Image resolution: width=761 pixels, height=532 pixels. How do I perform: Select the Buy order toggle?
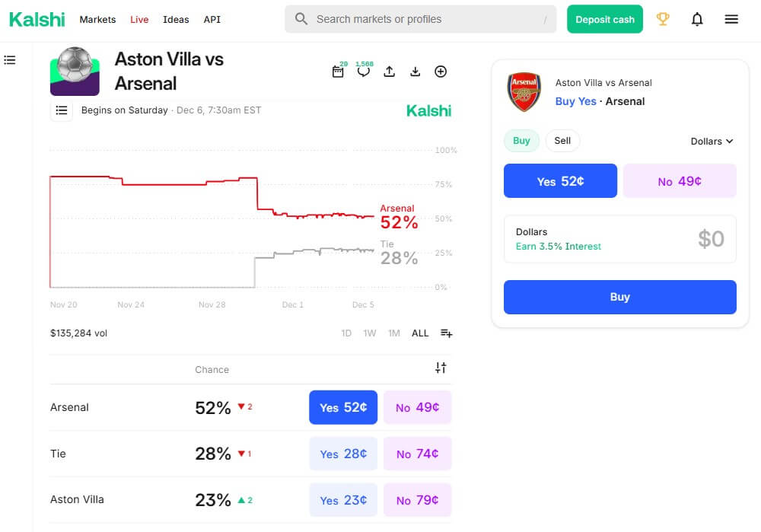(521, 141)
